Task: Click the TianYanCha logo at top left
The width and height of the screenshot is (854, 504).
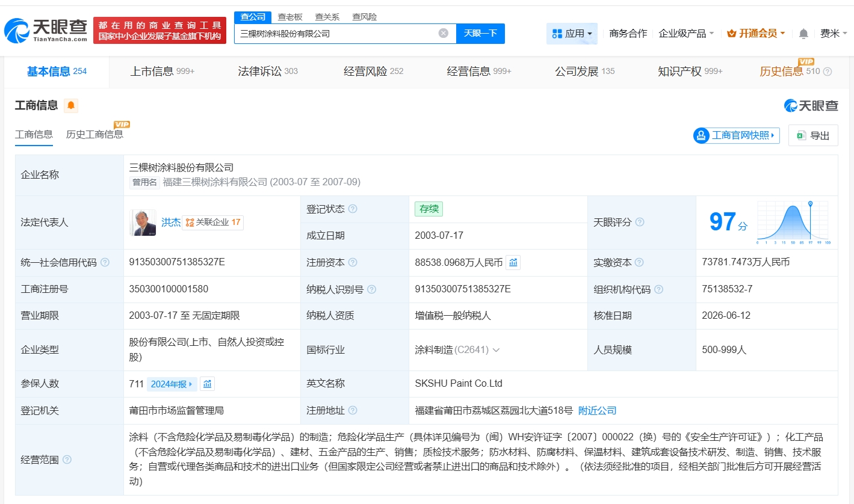Action: click(46, 31)
